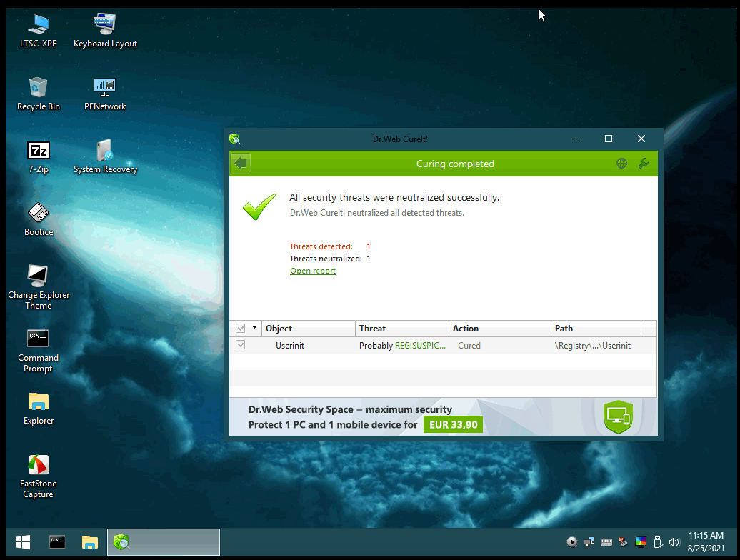The height and width of the screenshot is (560, 740).
Task: Click the \Registry\...\Userinit path cell
Action: tap(593, 345)
